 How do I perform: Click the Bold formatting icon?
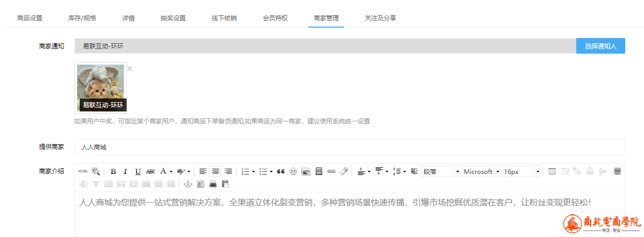coord(113,171)
